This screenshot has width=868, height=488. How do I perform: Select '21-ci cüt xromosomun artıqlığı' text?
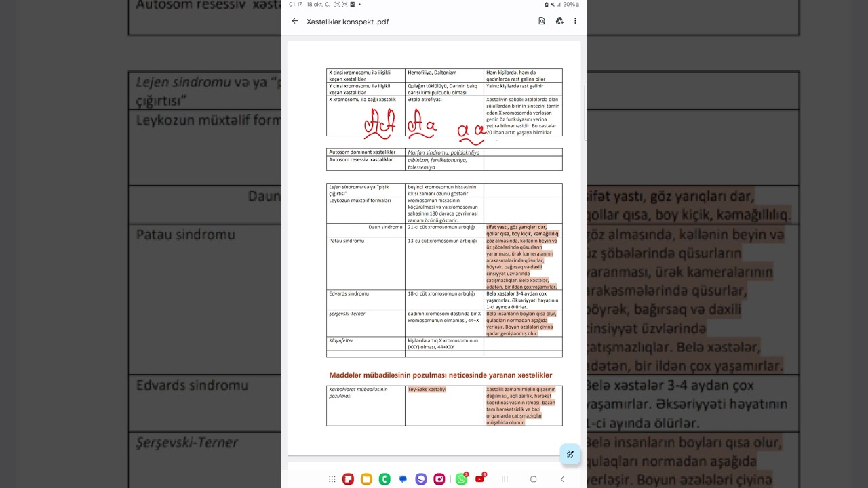coord(441,227)
